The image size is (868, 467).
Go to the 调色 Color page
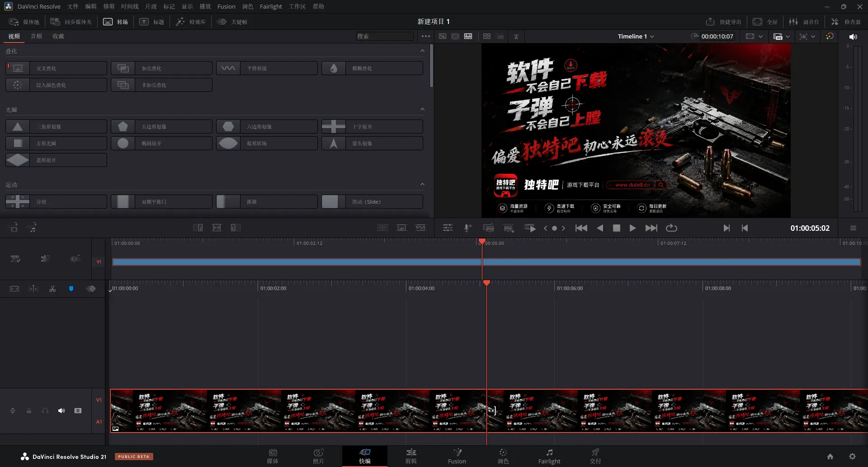click(503, 456)
